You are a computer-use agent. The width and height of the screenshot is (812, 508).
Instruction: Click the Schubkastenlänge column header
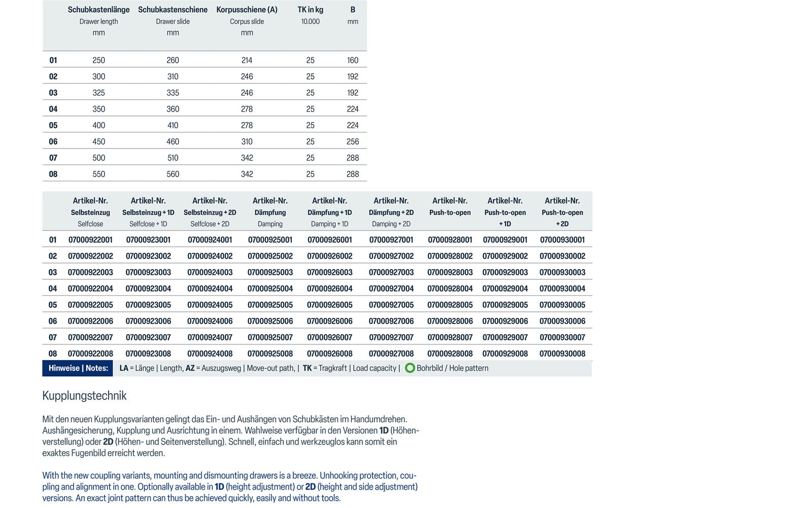click(98, 10)
